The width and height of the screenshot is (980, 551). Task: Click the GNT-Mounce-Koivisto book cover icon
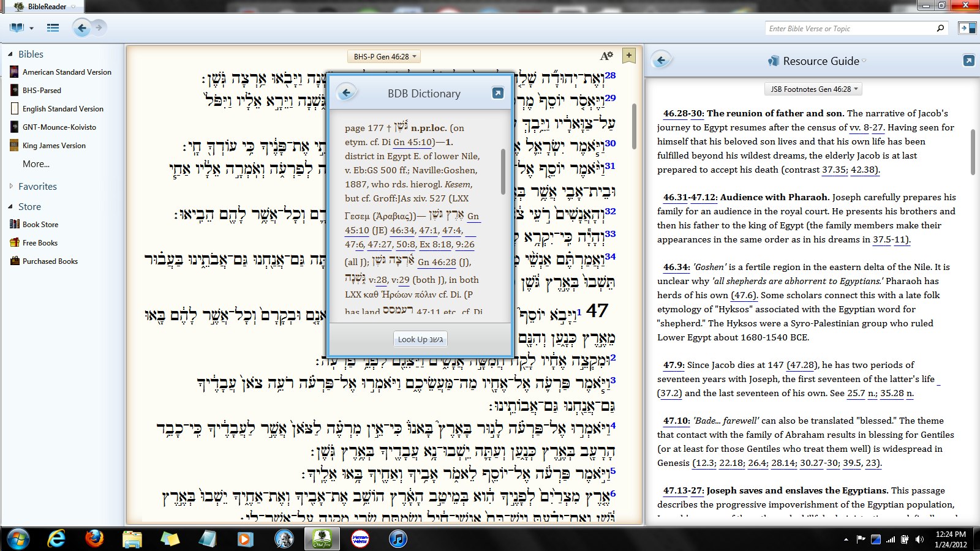[x=15, y=127]
